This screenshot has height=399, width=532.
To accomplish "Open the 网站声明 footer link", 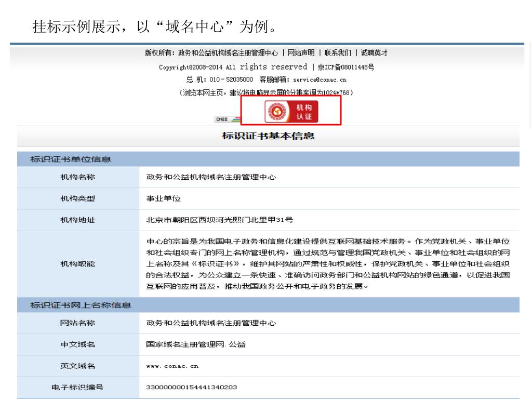I will (301, 53).
